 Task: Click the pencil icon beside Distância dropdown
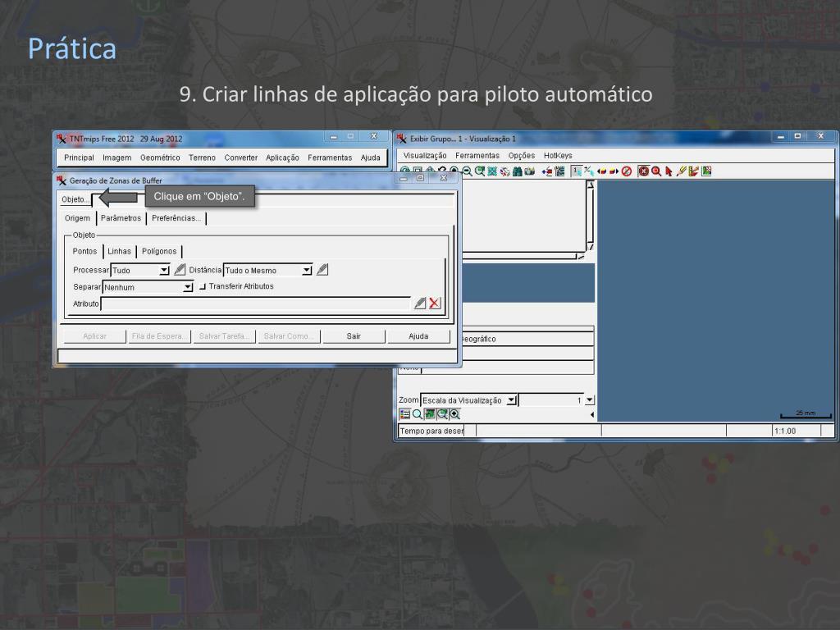322,269
